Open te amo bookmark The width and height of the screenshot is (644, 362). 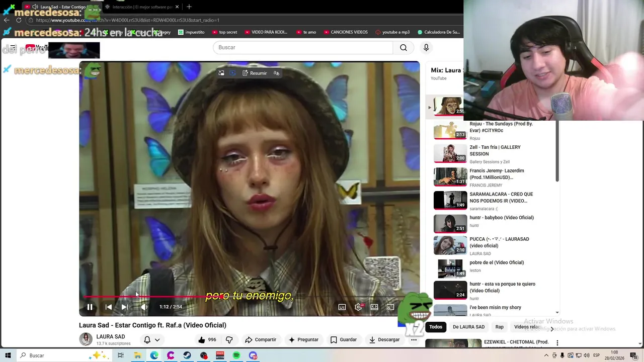[306, 32]
